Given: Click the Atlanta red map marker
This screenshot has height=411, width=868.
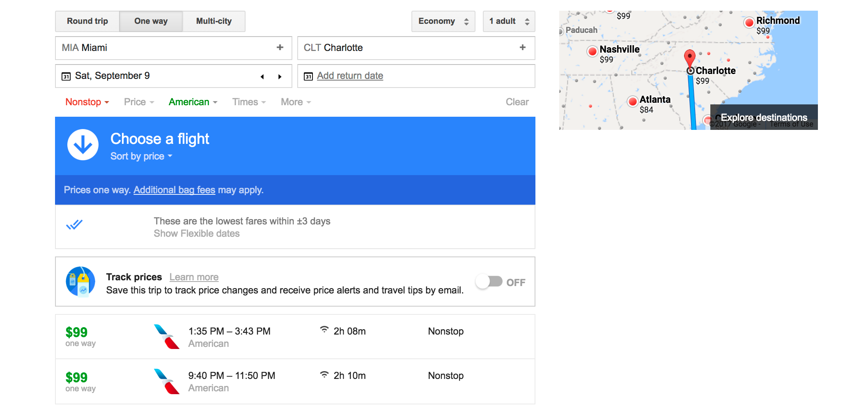Looking at the screenshot, I should [x=633, y=101].
